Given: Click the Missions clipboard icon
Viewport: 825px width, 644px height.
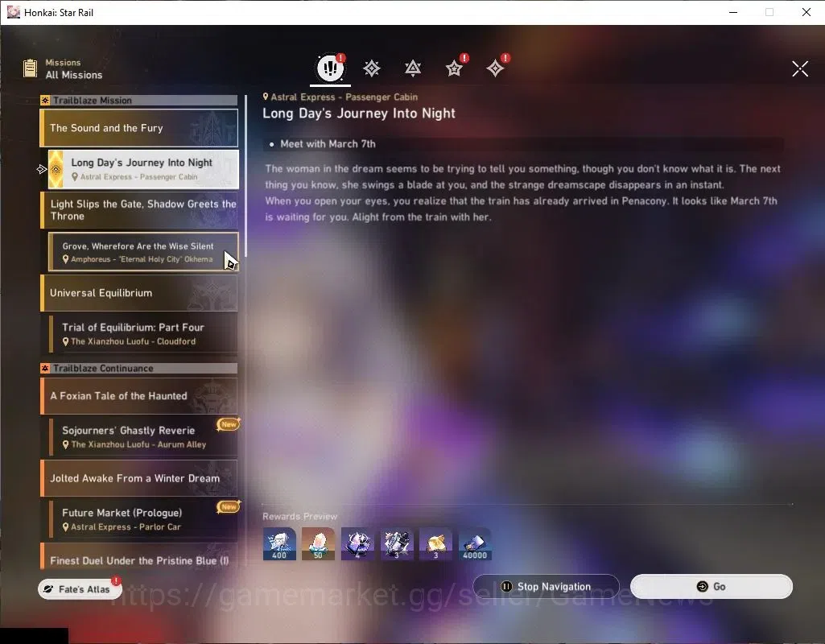Looking at the screenshot, I should click(x=30, y=68).
